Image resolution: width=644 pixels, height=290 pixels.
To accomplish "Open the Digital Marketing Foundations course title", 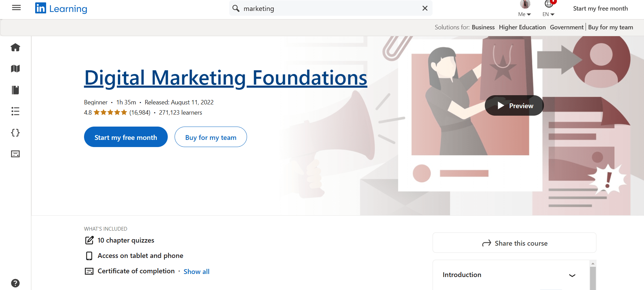I will [225, 78].
